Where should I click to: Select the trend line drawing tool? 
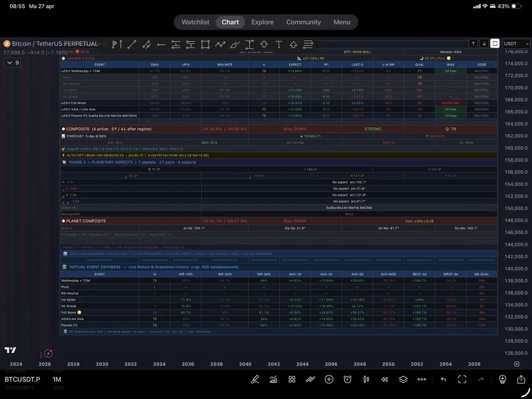click(132, 44)
